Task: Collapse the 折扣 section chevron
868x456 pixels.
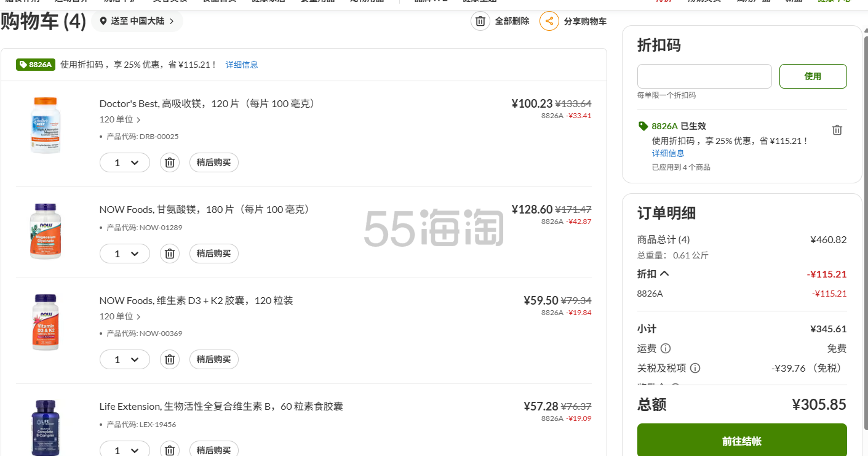Action: 664,273
